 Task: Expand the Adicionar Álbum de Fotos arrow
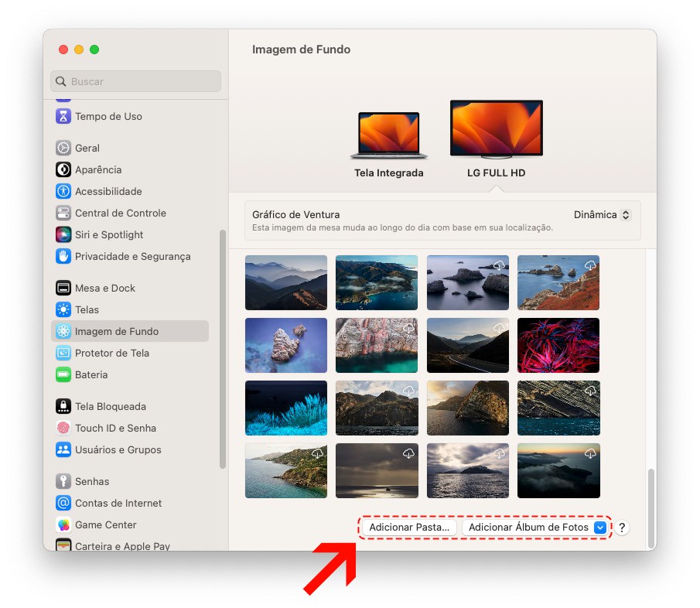click(x=601, y=528)
